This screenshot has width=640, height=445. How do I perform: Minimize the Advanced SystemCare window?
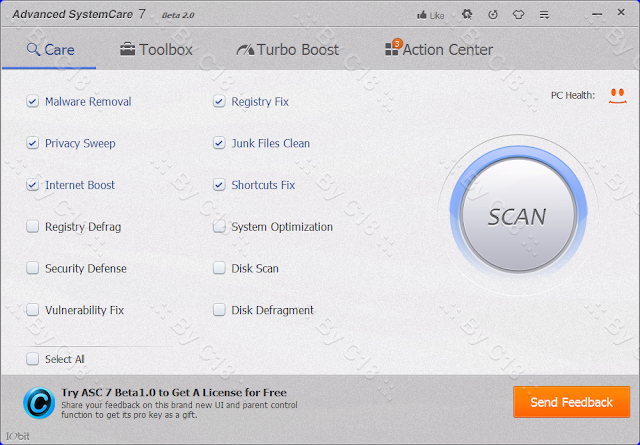click(x=597, y=14)
